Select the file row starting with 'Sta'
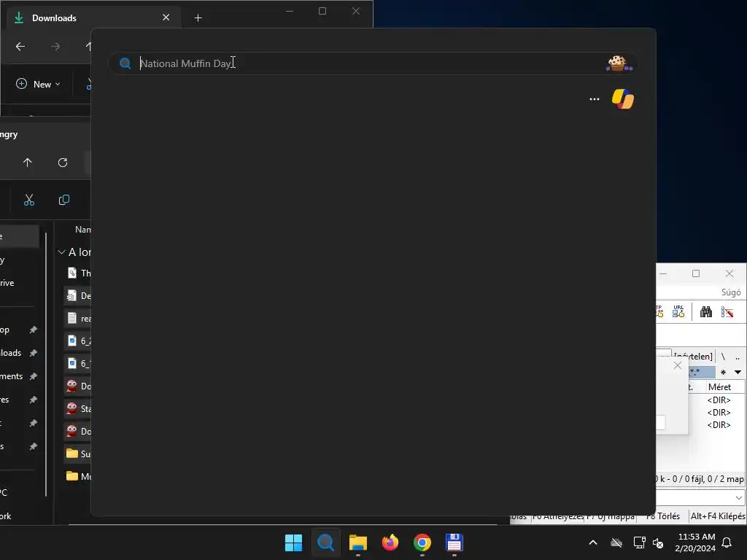This screenshot has height=560, width=747. pos(77,408)
